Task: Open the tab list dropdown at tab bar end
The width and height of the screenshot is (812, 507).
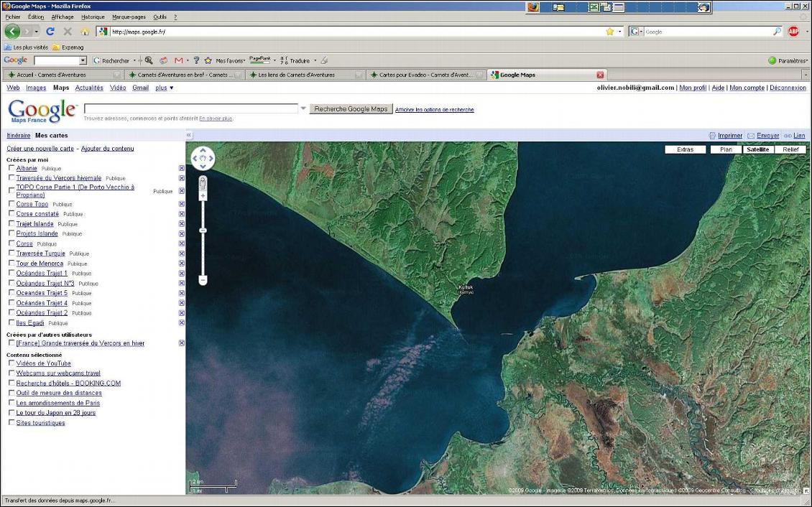Action: click(806, 75)
